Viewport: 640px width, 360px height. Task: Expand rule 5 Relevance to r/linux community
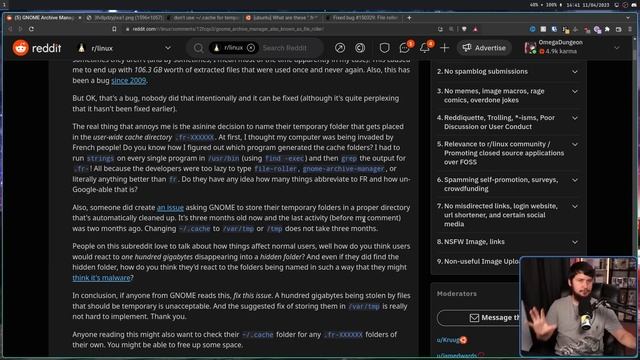[575, 144]
